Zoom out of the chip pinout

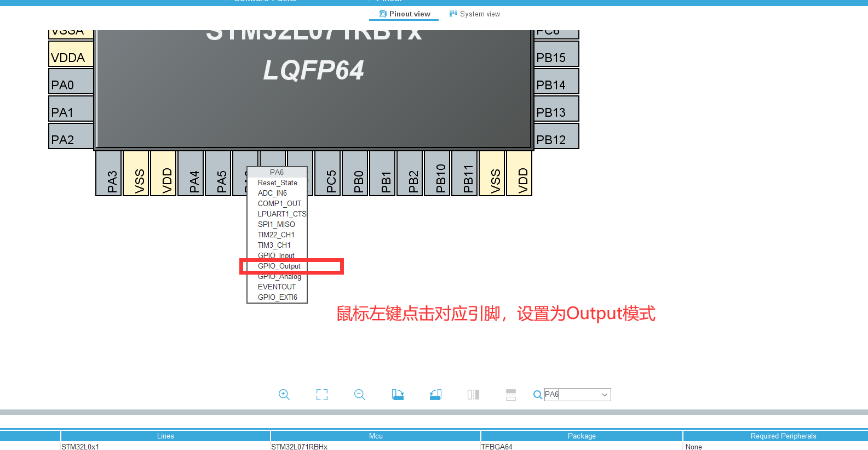click(x=359, y=395)
